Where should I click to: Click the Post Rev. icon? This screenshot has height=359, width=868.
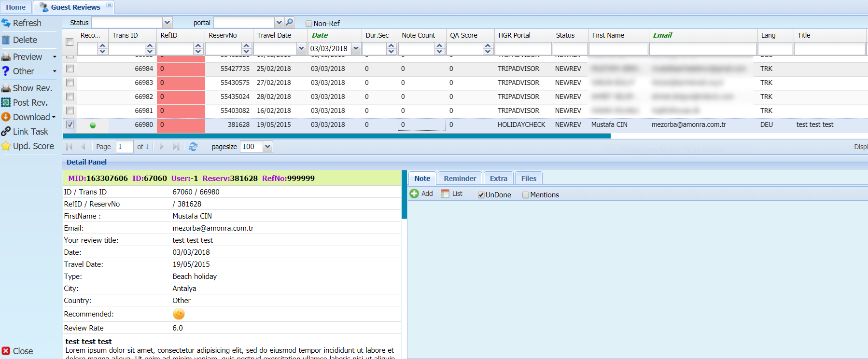(6, 102)
